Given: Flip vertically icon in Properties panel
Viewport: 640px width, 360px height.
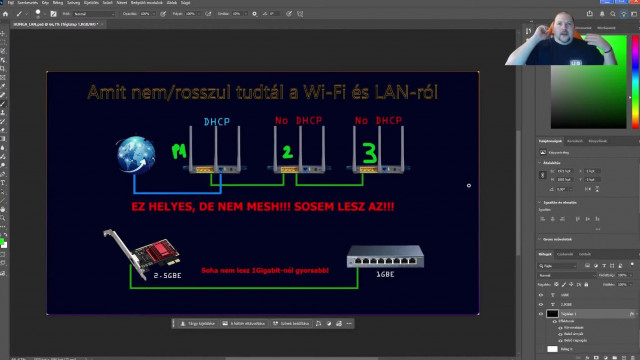Looking at the screenshot, I should tap(597, 189).
